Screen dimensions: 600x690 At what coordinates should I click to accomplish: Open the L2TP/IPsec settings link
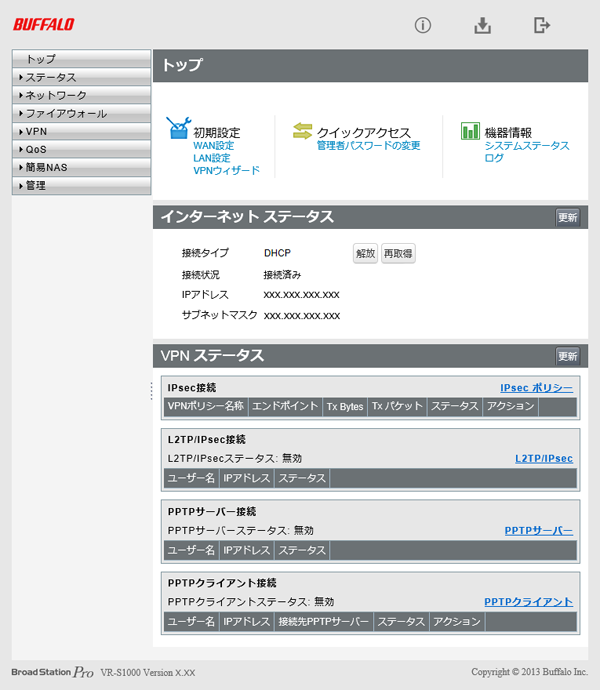pos(544,459)
